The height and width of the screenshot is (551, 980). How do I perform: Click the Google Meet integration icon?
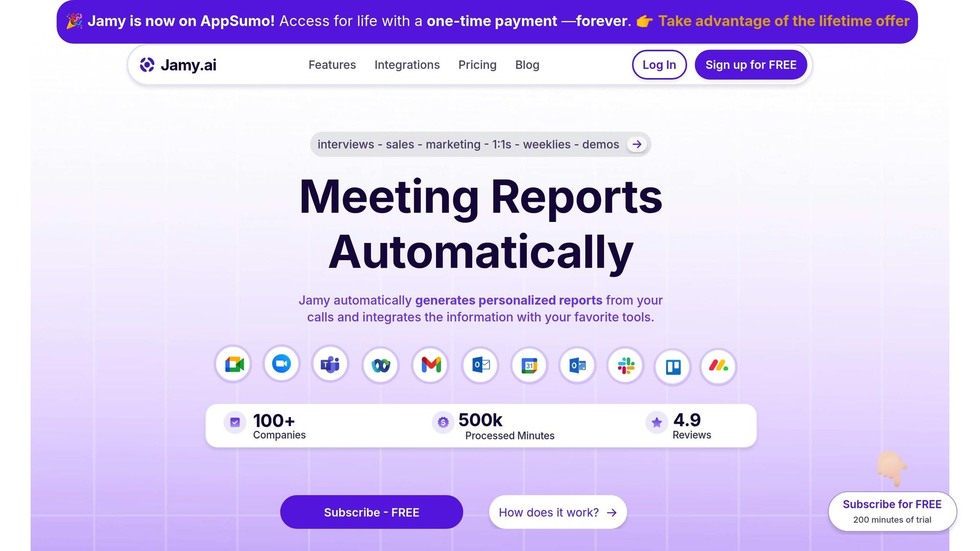tap(234, 365)
